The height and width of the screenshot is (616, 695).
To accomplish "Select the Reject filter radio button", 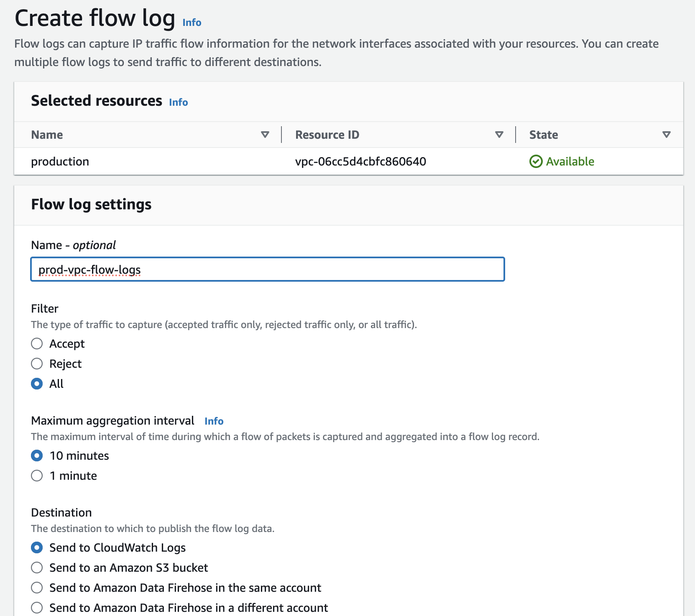I will pyautogui.click(x=37, y=364).
